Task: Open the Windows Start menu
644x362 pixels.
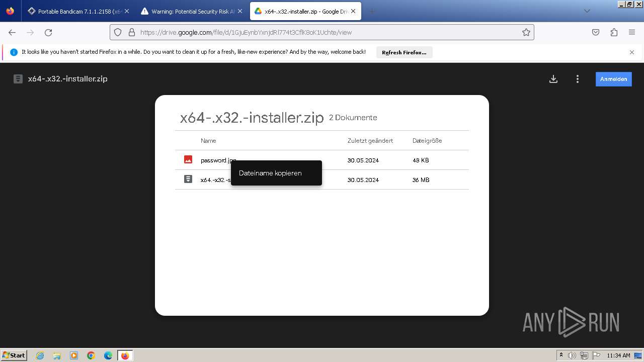Action: click(14, 355)
